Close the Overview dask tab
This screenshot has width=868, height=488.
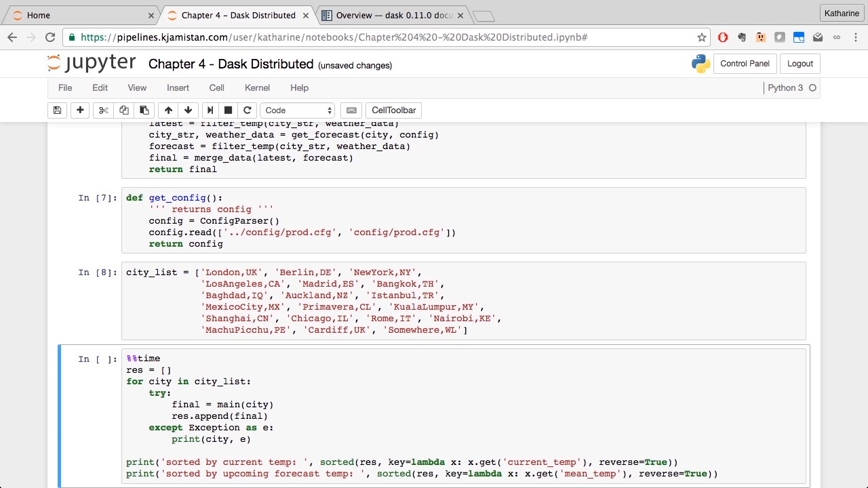[x=459, y=15]
